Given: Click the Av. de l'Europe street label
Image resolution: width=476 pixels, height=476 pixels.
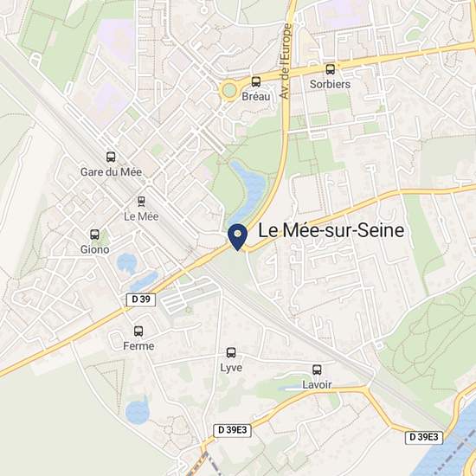Looking at the screenshot, I should (x=286, y=61).
